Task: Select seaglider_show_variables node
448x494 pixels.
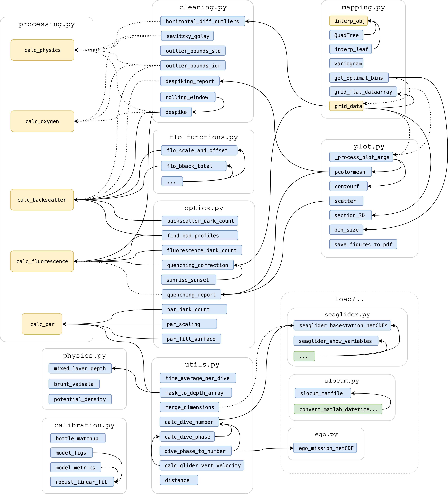Action: [336, 341]
